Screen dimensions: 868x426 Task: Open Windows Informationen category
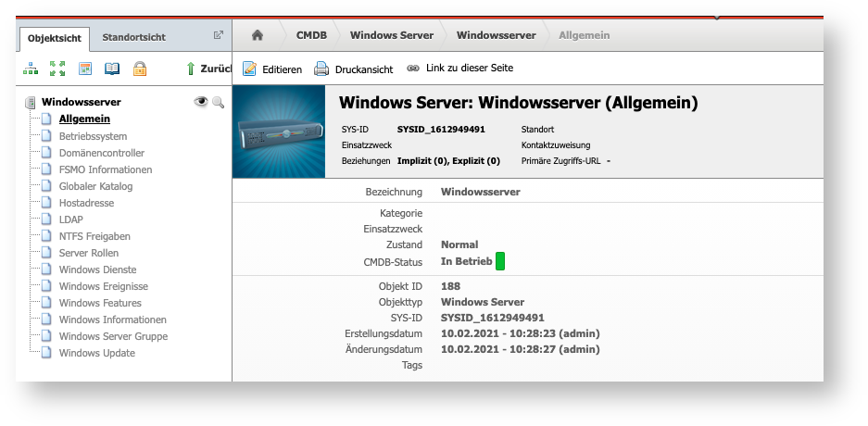click(x=113, y=319)
